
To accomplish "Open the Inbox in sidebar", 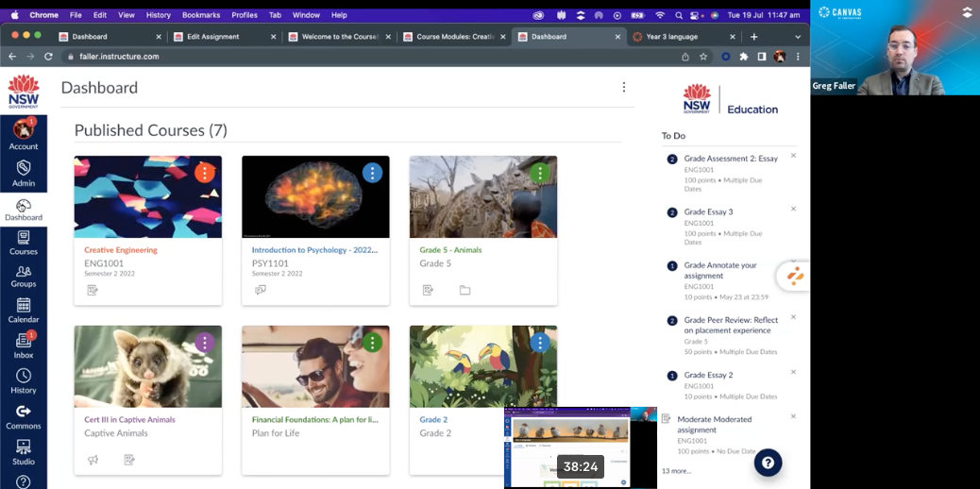I will (23, 346).
